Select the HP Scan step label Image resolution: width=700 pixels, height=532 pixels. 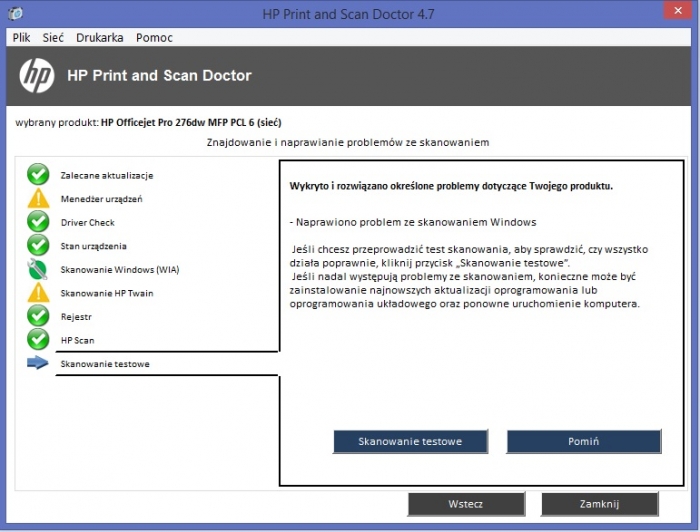[x=77, y=340]
